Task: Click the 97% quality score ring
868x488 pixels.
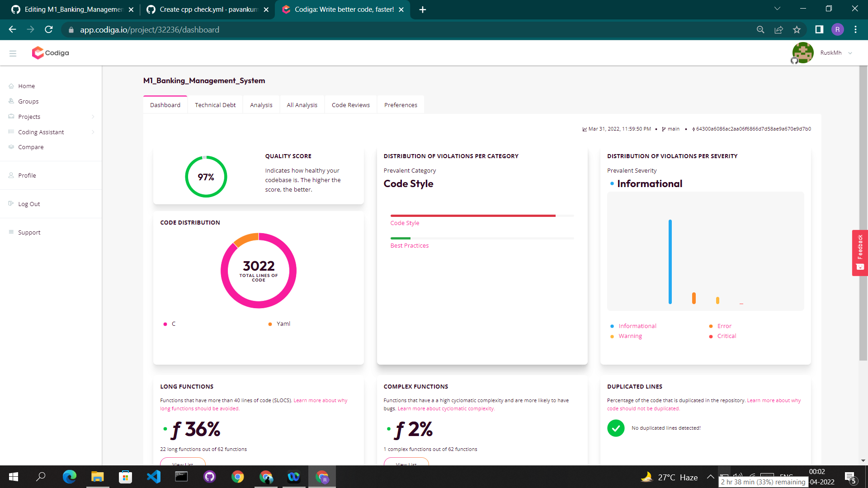Action: click(x=206, y=177)
